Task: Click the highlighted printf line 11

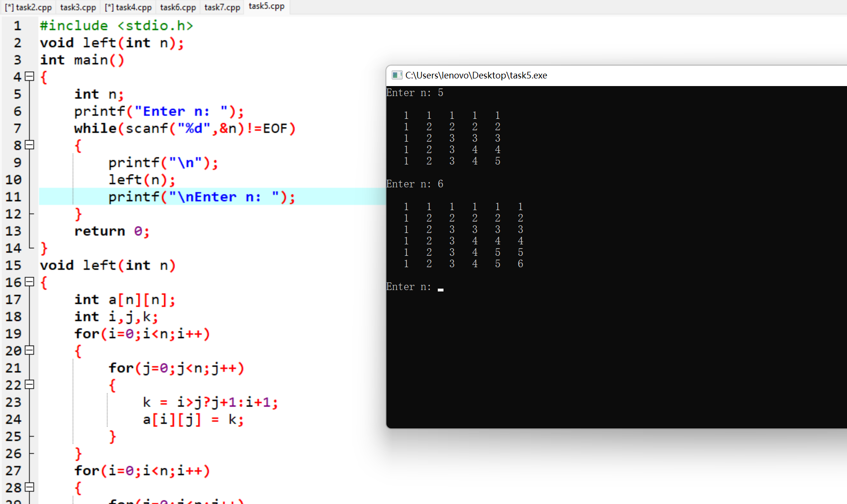Action: click(202, 197)
